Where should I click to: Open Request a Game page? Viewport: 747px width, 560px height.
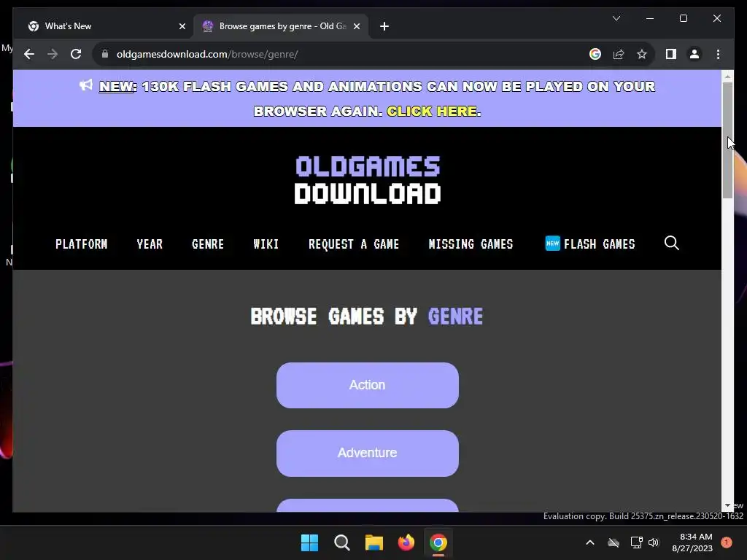[354, 244]
